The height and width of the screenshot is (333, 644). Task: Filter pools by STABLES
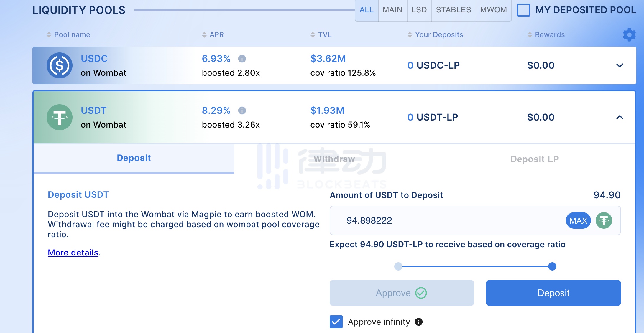click(453, 10)
